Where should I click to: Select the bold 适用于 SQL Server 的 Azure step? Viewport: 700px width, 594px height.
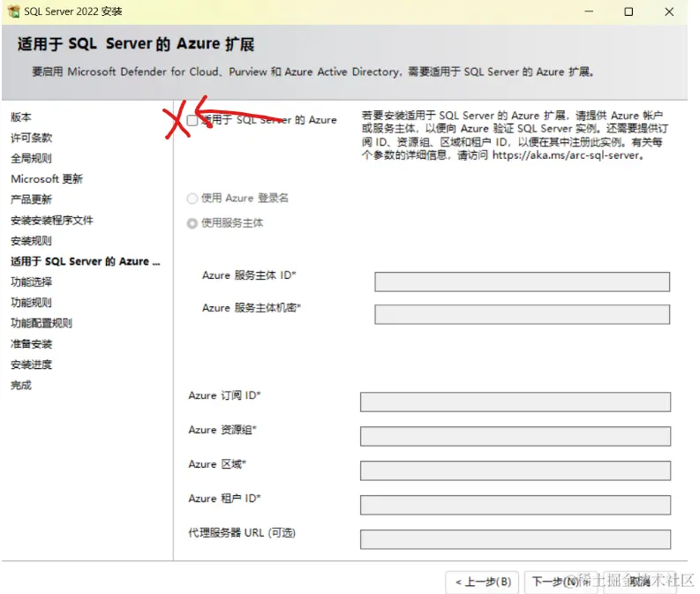86,261
